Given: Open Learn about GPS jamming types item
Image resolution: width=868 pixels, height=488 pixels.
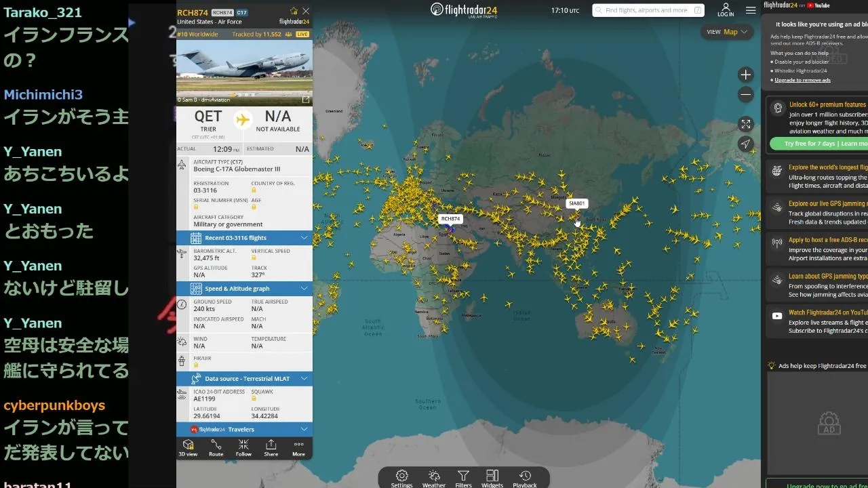Looking at the screenshot, I should tap(817, 285).
